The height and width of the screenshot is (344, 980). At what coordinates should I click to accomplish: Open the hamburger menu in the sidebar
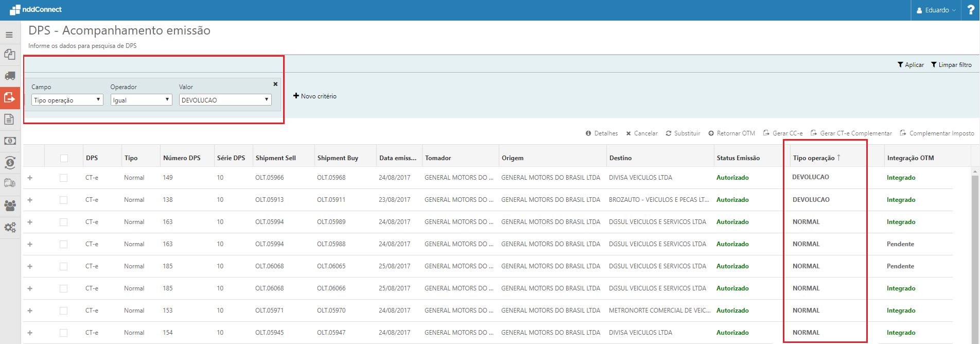click(9, 35)
